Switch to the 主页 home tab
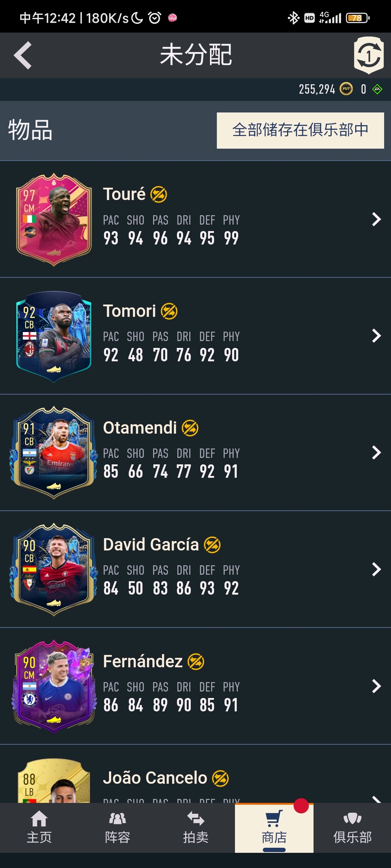Image resolution: width=391 pixels, height=868 pixels. point(39,828)
